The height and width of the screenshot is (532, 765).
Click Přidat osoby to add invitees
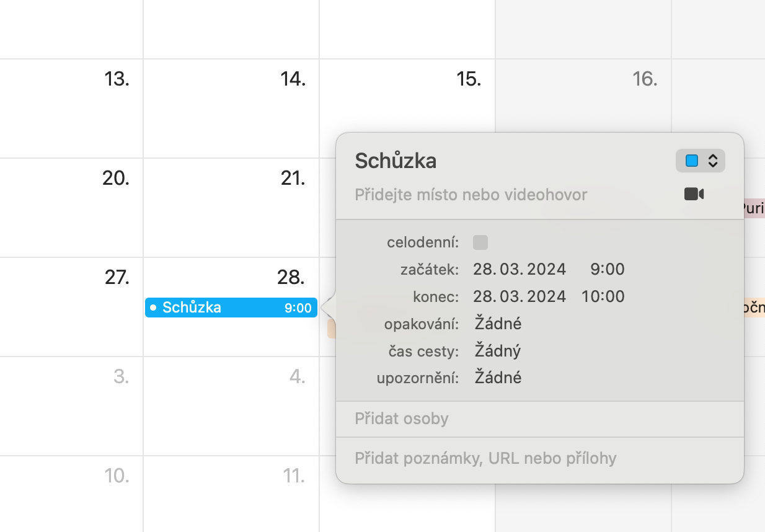pos(402,419)
